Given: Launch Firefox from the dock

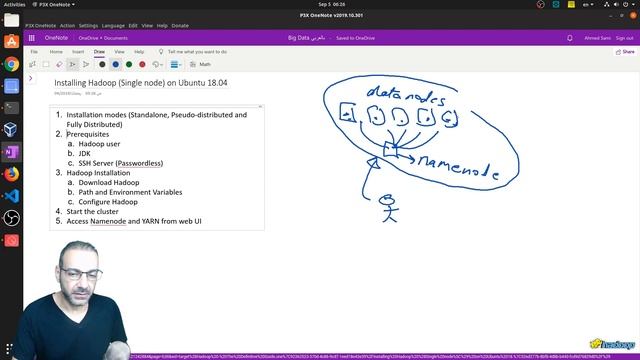Looking at the screenshot, I should (11, 174).
